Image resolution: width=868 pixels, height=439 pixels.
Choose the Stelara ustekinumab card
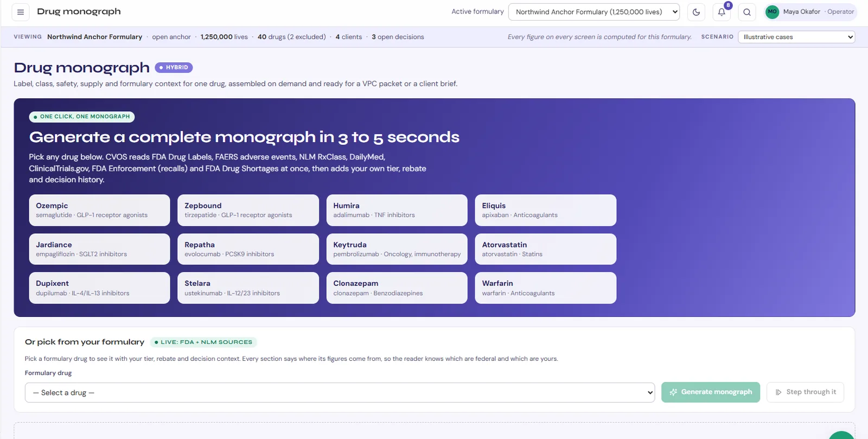[248, 288]
